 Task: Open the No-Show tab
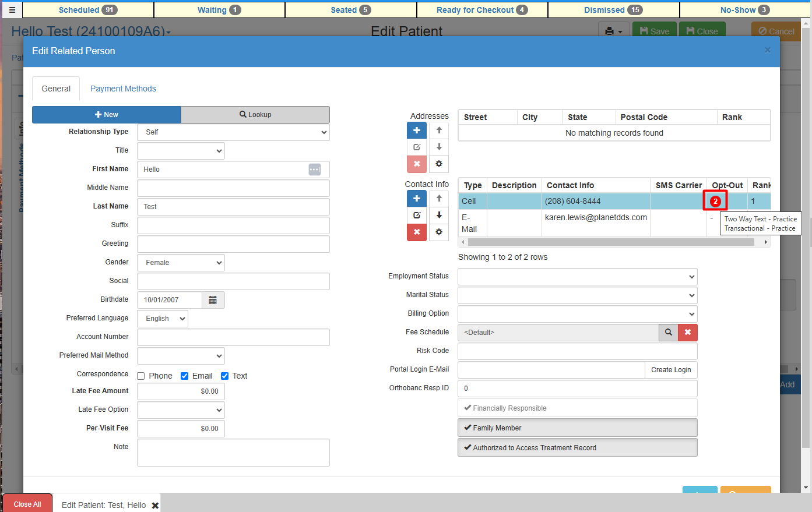coord(744,10)
